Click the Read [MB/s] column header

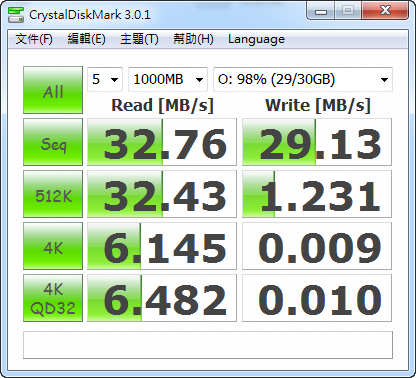tap(162, 106)
